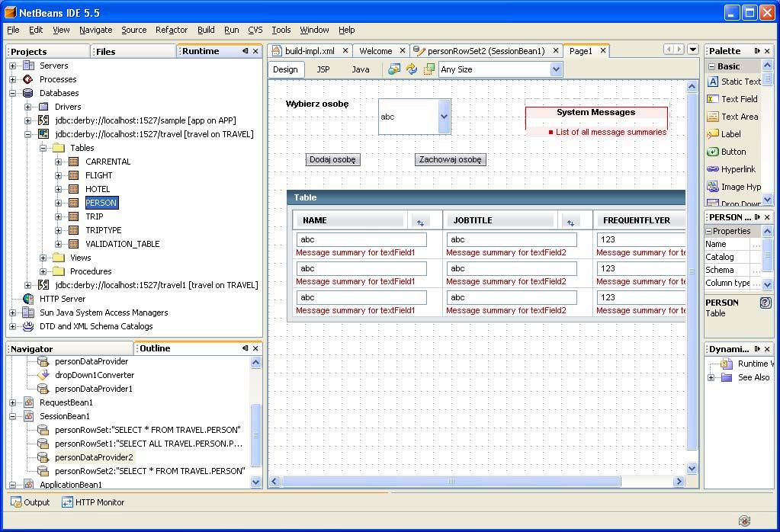Click the Text Field palette icon
780x532 pixels.
coord(713,99)
